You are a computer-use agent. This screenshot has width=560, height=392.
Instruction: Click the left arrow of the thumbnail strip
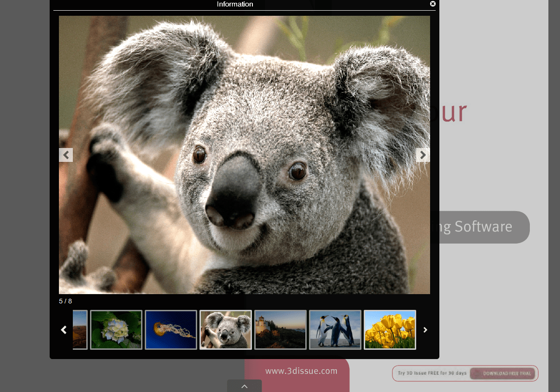(64, 330)
